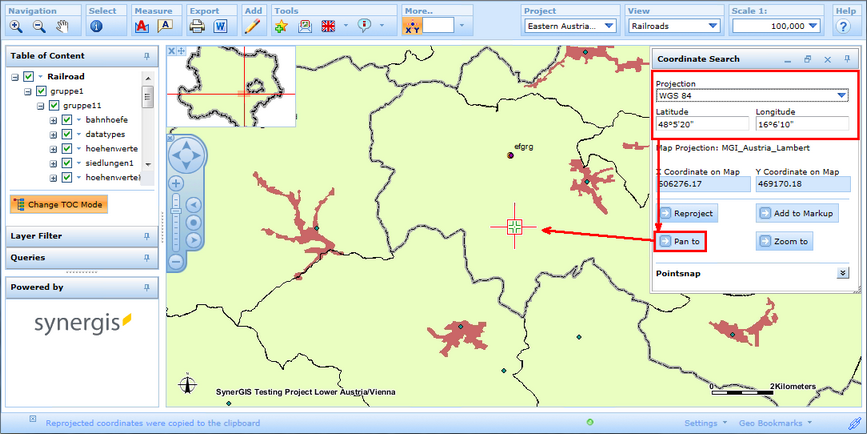Viewport: 867px width, 434px height.
Task: Toggle the siedlungen1 layer checkbox
Action: tap(67, 163)
